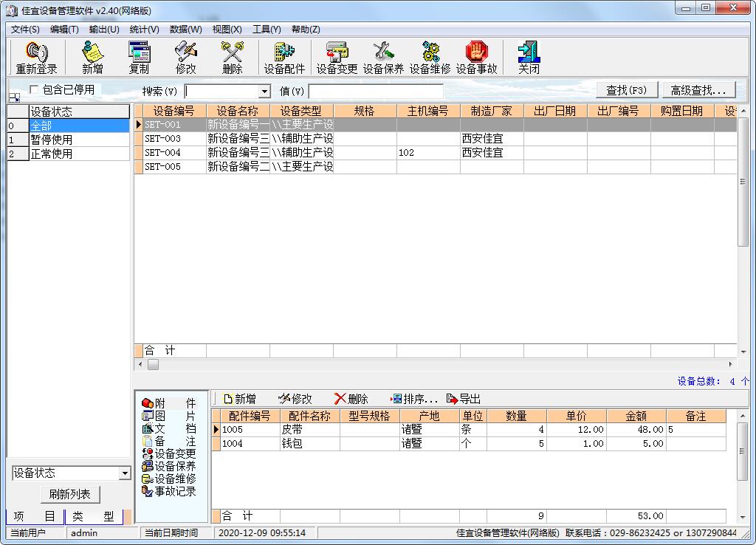Click the 高级查找... button
Image resolution: width=756 pixels, height=545 pixels.
point(698,90)
